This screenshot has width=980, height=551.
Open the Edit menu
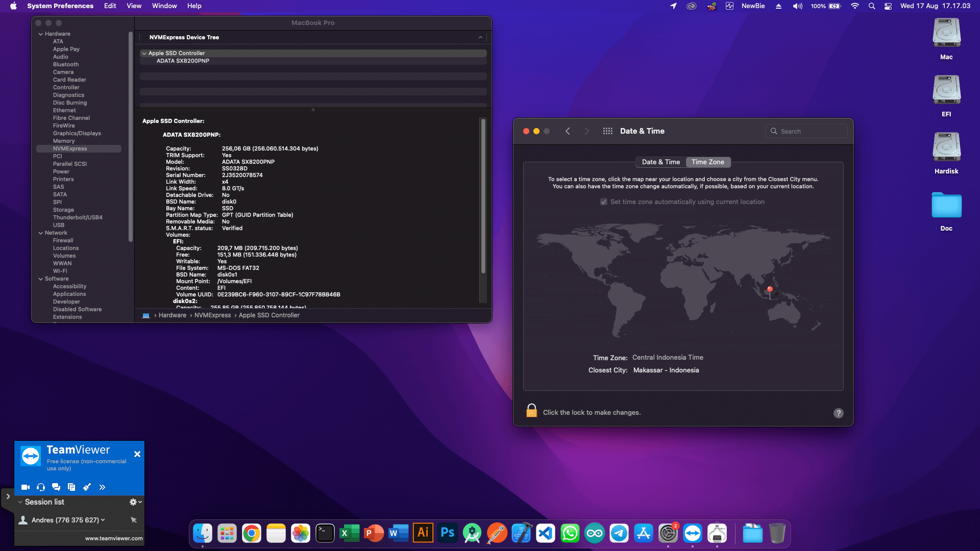pyautogui.click(x=110, y=6)
